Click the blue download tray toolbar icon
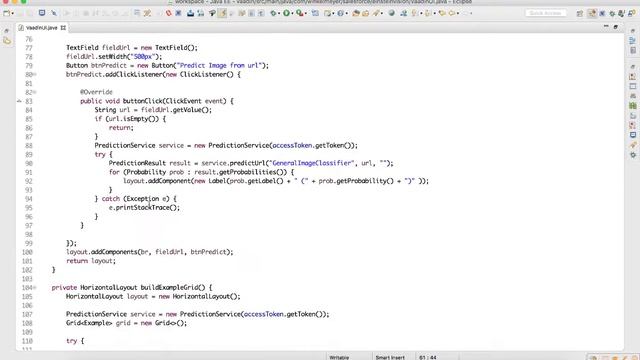Screen dimensions: 640x360 coord(190,13)
